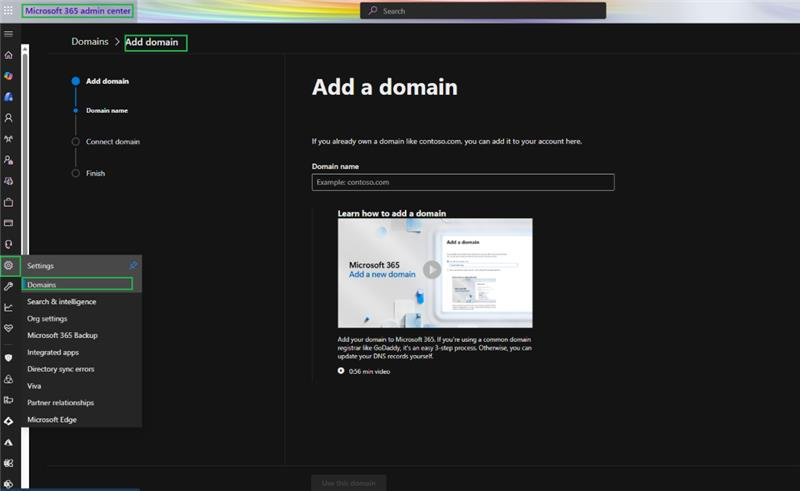The width and height of the screenshot is (800, 491).
Task: Click the navigation pane scrollbar
Action: coord(25,153)
